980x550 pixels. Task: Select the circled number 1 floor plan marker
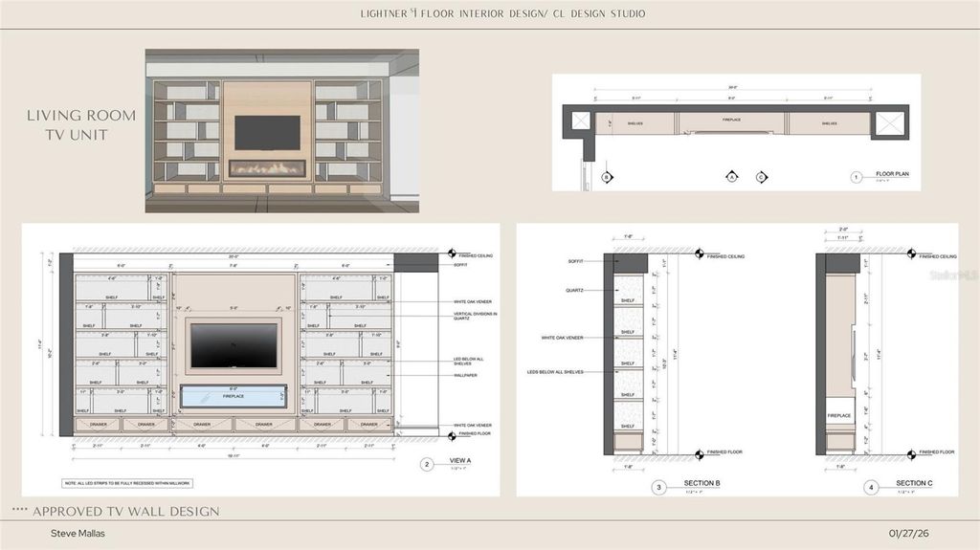pos(857,178)
